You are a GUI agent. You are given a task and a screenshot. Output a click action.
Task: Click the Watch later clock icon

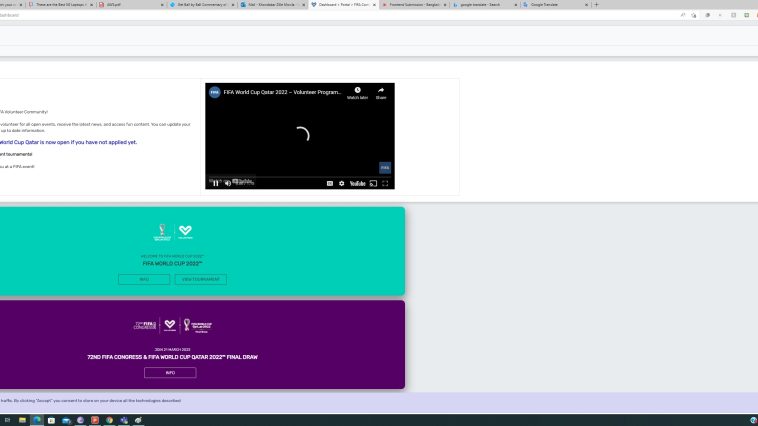357,91
